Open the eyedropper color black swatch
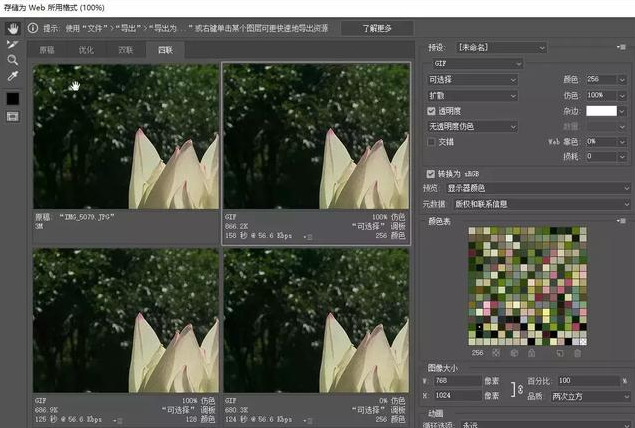635x428 pixels. tap(13, 98)
